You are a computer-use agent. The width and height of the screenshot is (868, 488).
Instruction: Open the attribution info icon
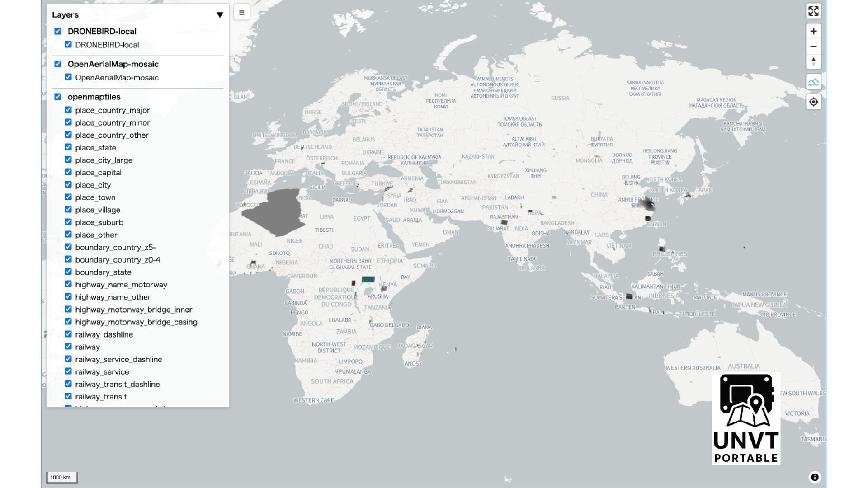(x=814, y=477)
